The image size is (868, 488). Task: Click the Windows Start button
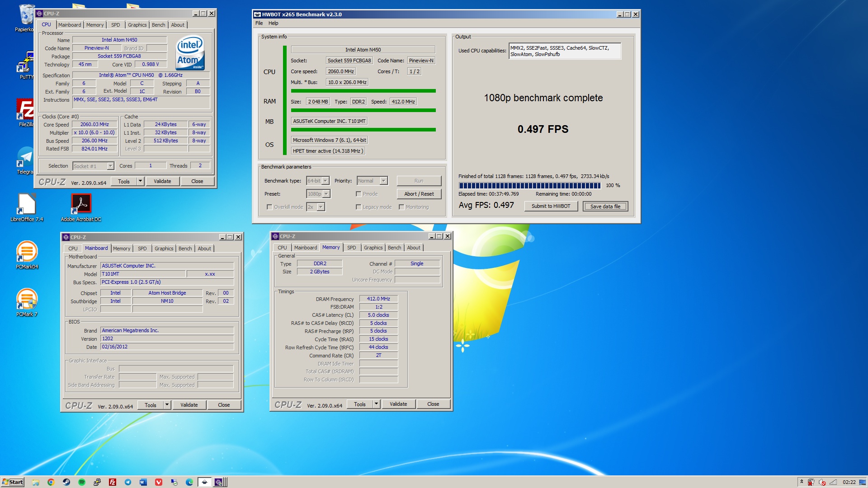point(13,482)
